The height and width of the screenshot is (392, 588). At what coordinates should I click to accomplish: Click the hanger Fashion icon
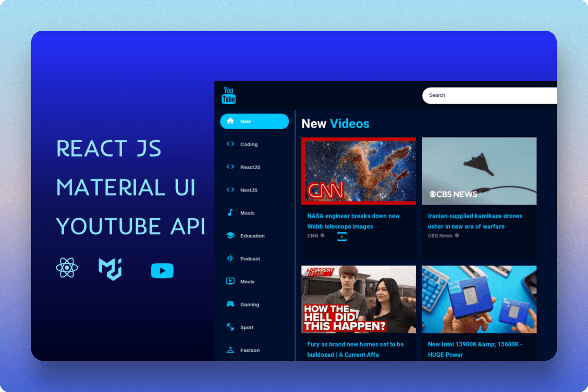click(230, 350)
